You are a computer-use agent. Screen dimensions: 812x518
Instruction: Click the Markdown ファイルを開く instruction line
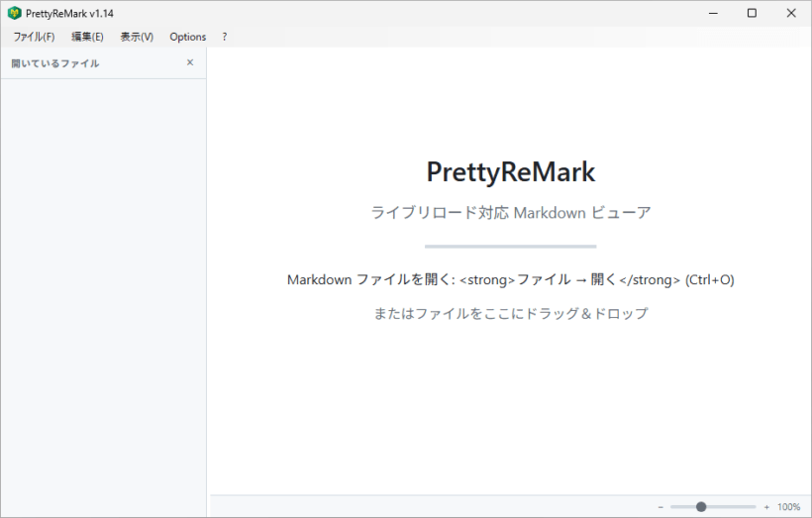pos(511,279)
